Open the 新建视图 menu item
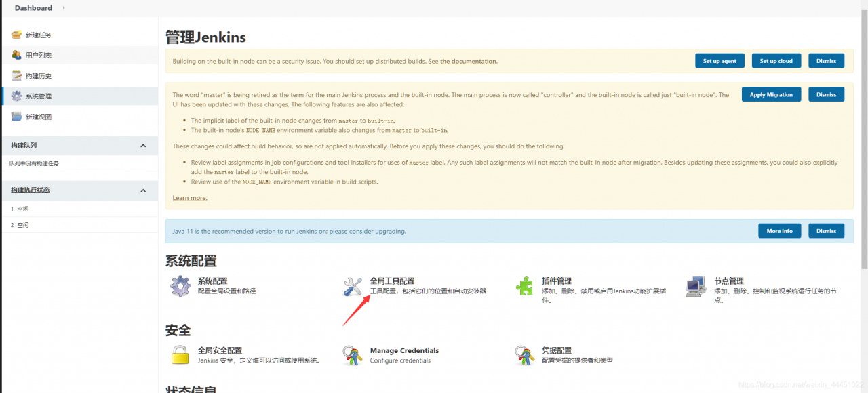The height and width of the screenshot is (393, 868). [x=39, y=117]
